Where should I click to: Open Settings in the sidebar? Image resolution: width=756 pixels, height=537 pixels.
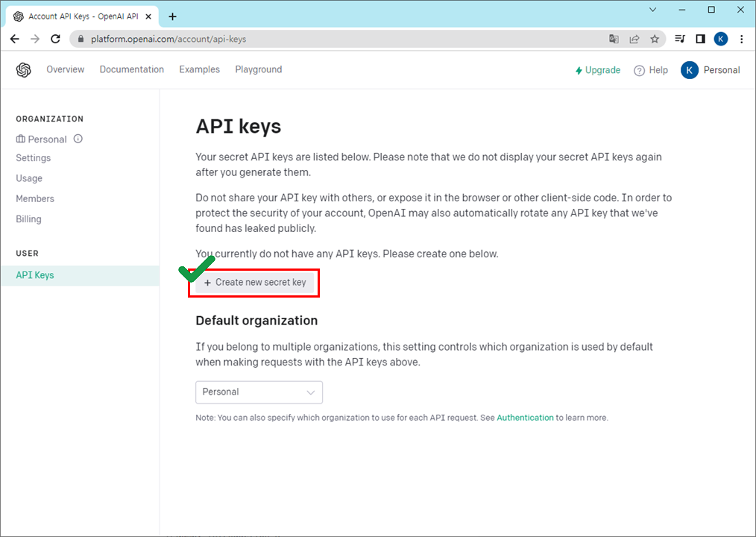(34, 158)
